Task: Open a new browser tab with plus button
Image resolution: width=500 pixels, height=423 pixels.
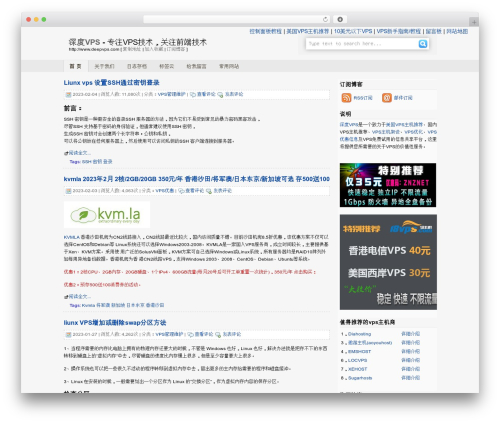Action: pyautogui.click(x=474, y=22)
